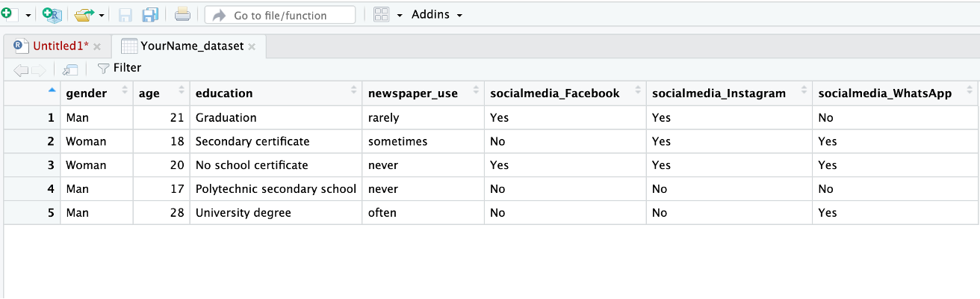Select the YourName_dataset tab
The image size is (980, 299).
point(191,46)
